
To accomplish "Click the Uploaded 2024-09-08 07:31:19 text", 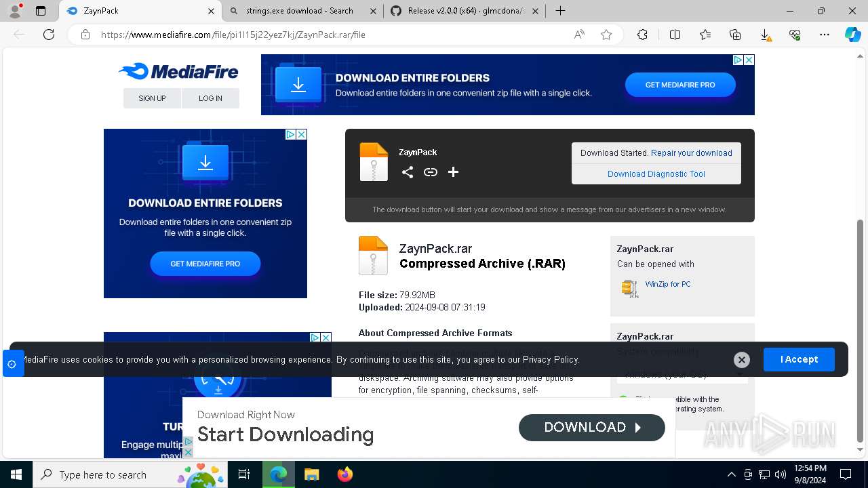I will tap(422, 307).
